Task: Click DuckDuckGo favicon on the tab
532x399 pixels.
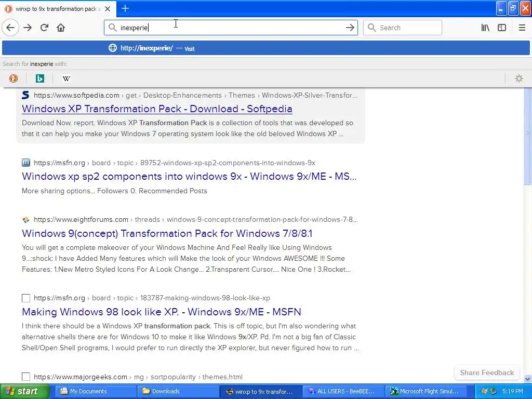Action: point(8,9)
